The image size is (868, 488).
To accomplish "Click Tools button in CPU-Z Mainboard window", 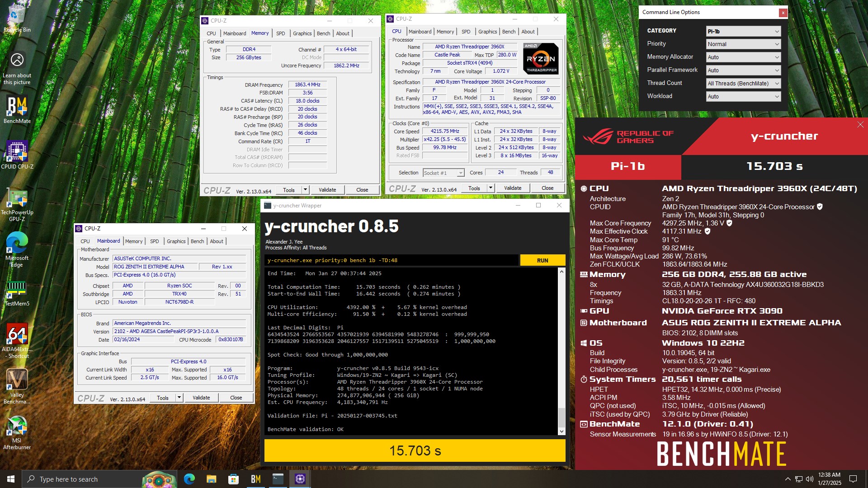I will 163,398.
